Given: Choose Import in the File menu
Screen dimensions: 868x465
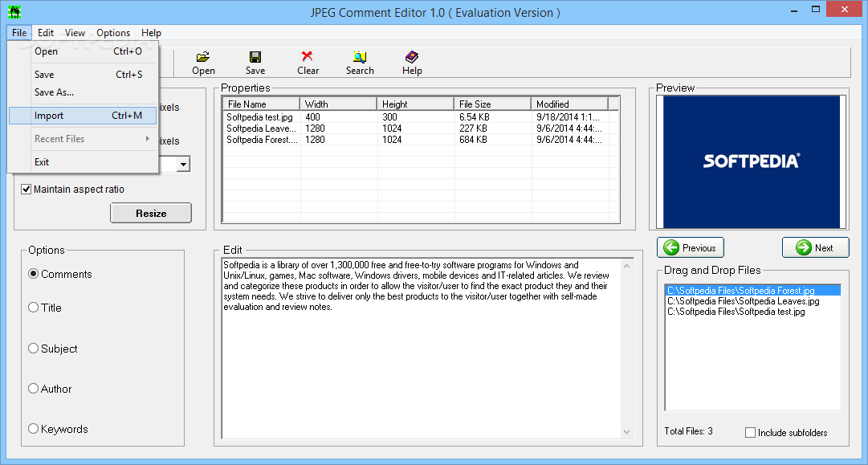Looking at the screenshot, I should coord(83,116).
